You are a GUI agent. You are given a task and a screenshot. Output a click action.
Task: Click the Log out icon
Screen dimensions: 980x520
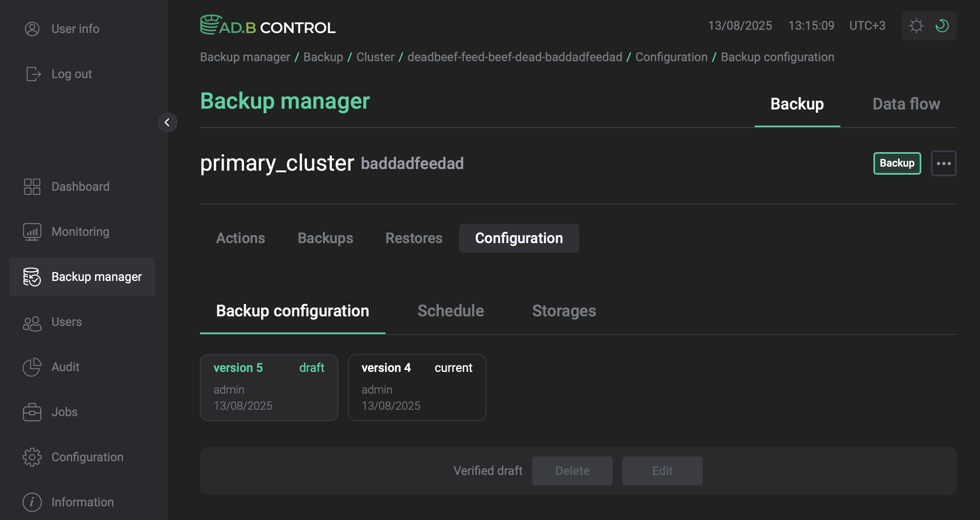pos(32,74)
